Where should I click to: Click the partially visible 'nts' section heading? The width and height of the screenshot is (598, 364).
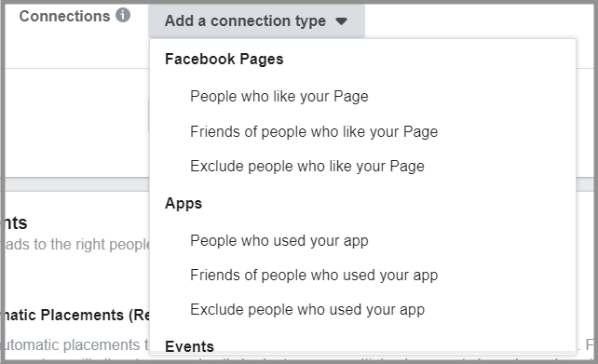point(16,223)
